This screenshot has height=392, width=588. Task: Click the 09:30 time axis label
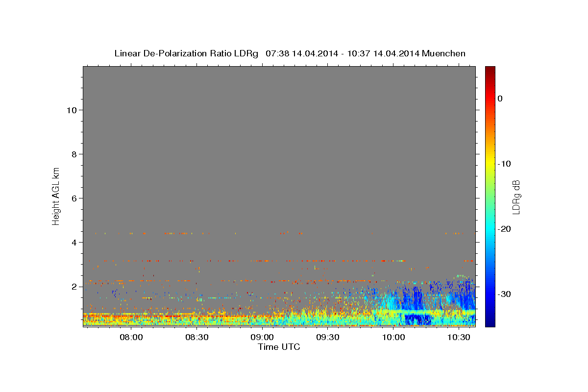(x=328, y=338)
